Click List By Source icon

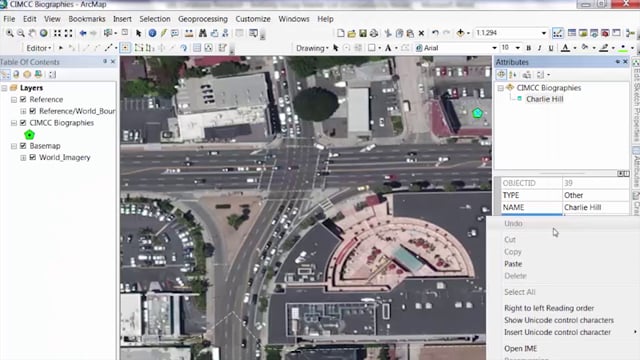[x=16, y=74]
